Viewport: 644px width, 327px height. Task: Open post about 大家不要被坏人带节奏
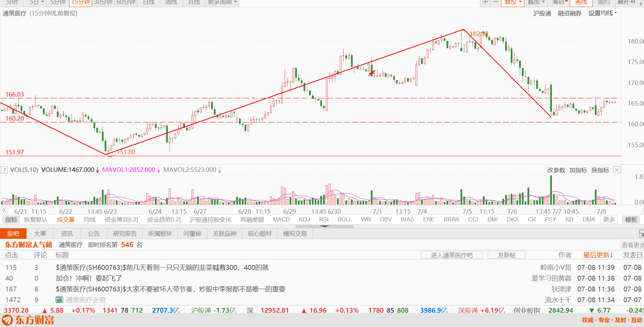[x=171, y=289]
